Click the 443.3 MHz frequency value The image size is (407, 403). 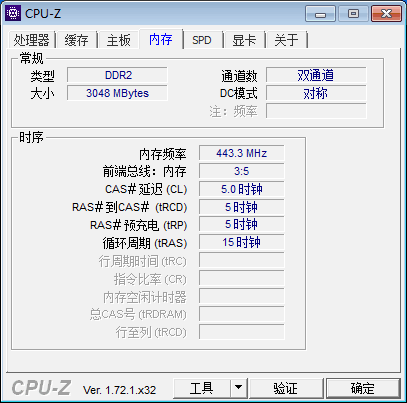pos(242,153)
